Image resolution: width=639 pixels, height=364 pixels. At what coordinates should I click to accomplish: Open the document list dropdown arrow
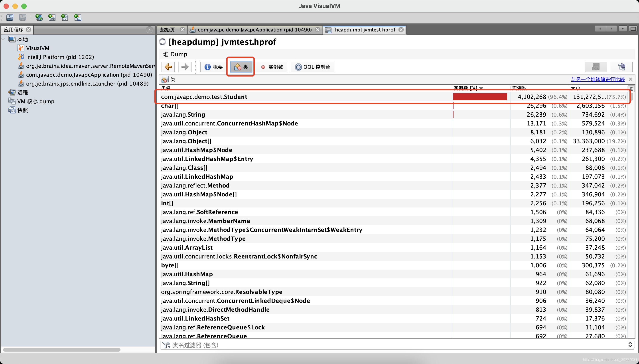tap(623, 29)
